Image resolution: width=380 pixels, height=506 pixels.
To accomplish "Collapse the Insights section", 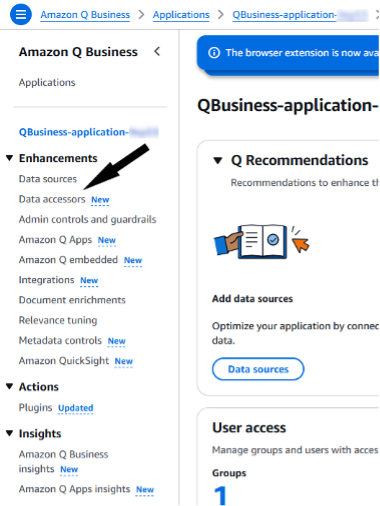I will [9, 433].
